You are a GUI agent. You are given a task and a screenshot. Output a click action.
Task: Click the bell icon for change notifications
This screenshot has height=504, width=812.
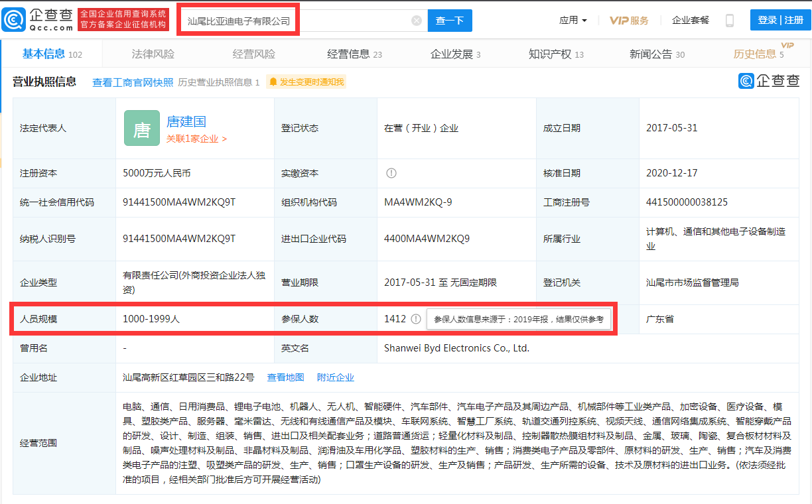pyautogui.click(x=273, y=82)
